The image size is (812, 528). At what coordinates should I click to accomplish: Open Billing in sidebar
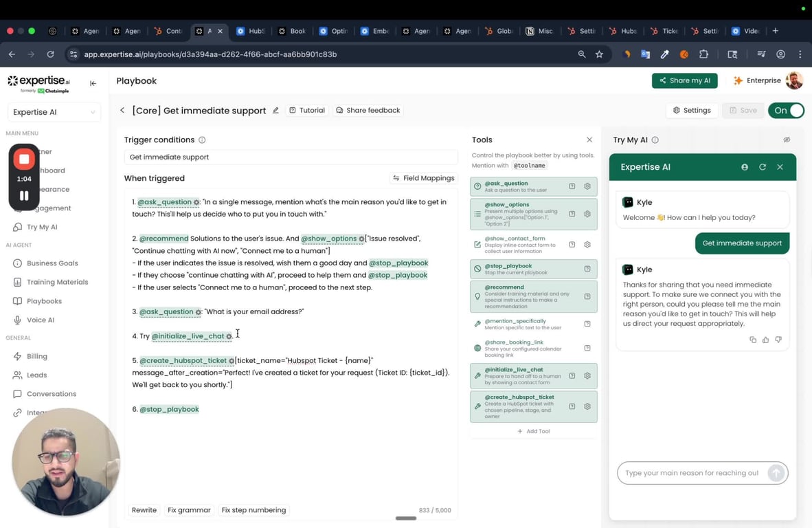pyautogui.click(x=37, y=357)
